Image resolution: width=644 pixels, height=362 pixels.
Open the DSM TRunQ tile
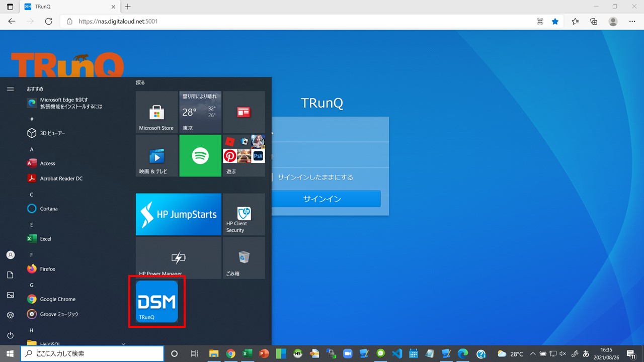point(157,301)
